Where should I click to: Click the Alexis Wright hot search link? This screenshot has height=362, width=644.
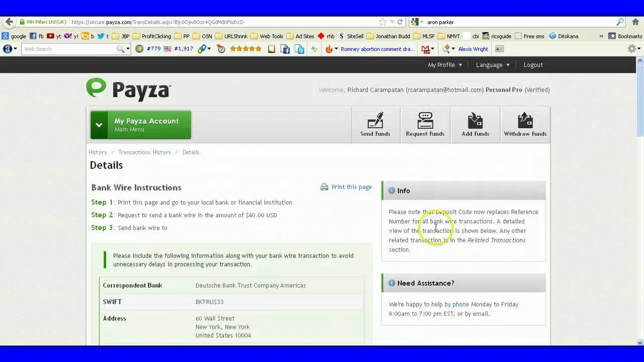(473, 49)
